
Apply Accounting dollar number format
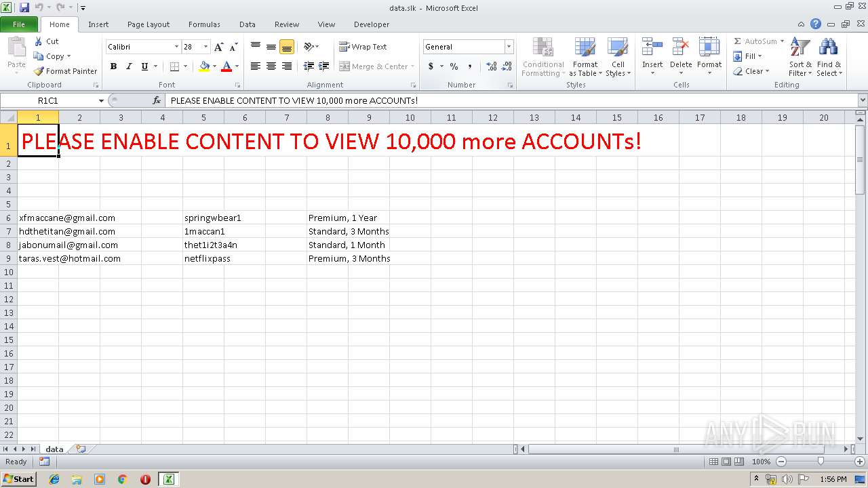[431, 66]
